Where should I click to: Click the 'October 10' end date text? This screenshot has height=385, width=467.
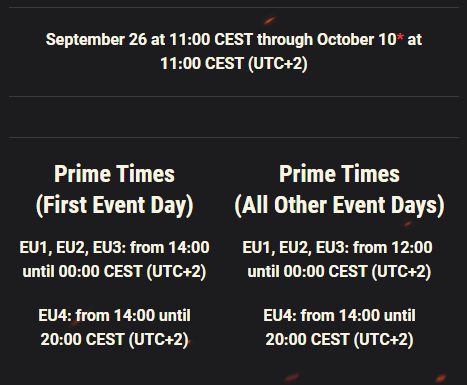click(x=356, y=39)
